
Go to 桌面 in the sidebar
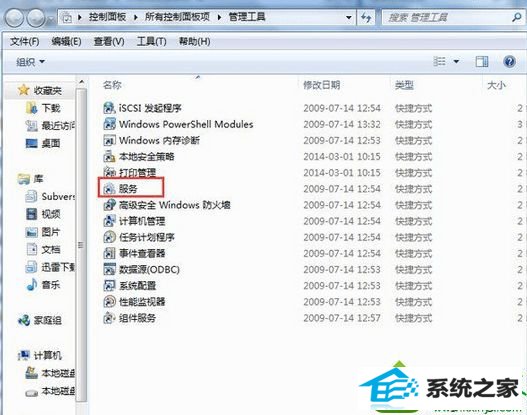43,143
